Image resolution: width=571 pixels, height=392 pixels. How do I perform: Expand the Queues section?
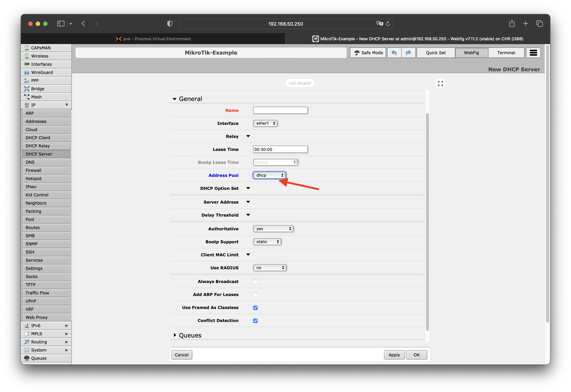click(190, 335)
